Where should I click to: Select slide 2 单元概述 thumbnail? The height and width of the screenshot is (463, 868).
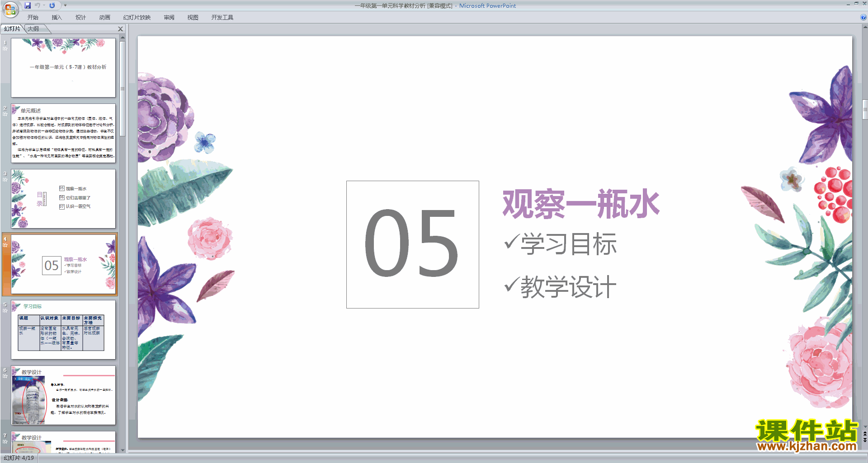63,133
